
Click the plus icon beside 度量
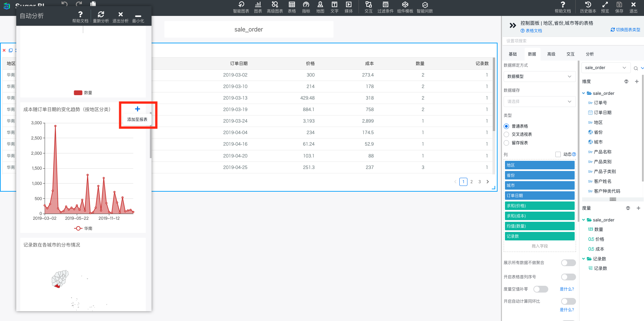pyautogui.click(x=638, y=208)
